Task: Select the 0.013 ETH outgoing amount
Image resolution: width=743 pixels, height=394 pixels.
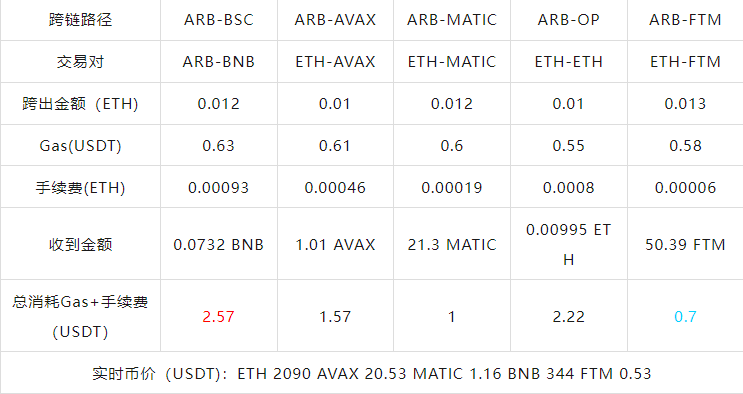Action: 685,104
